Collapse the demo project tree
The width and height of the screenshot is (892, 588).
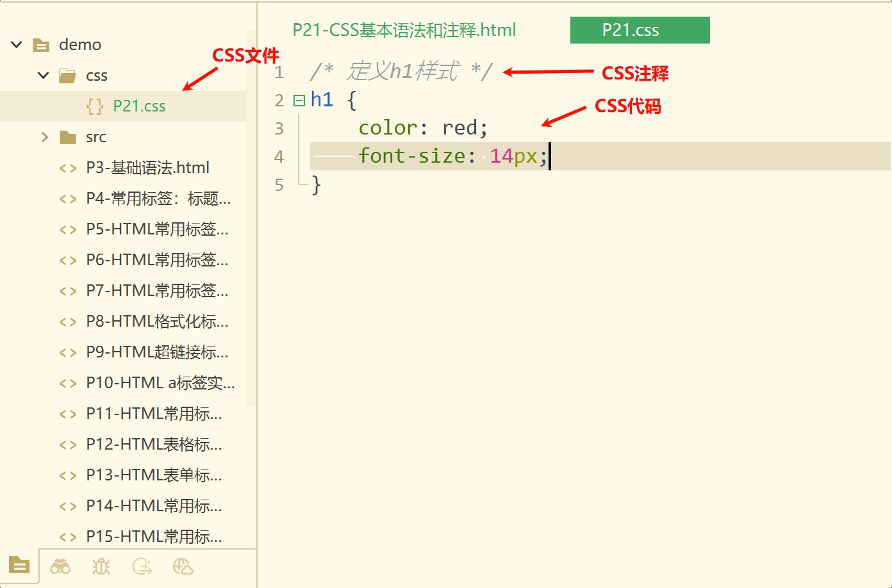17,44
